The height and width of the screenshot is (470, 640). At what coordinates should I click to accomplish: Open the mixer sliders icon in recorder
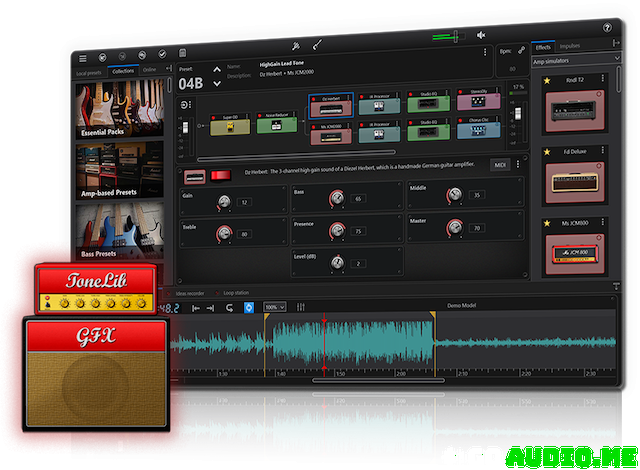[301, 307]
